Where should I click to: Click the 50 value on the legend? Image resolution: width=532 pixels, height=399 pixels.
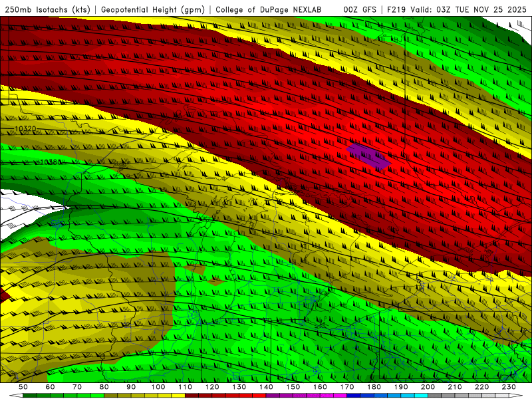coord(23,387)
